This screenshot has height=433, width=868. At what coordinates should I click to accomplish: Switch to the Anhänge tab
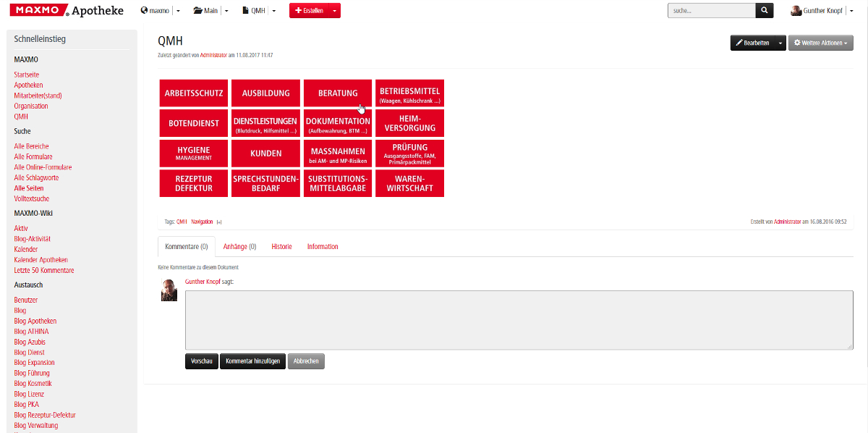pos(239,247)
